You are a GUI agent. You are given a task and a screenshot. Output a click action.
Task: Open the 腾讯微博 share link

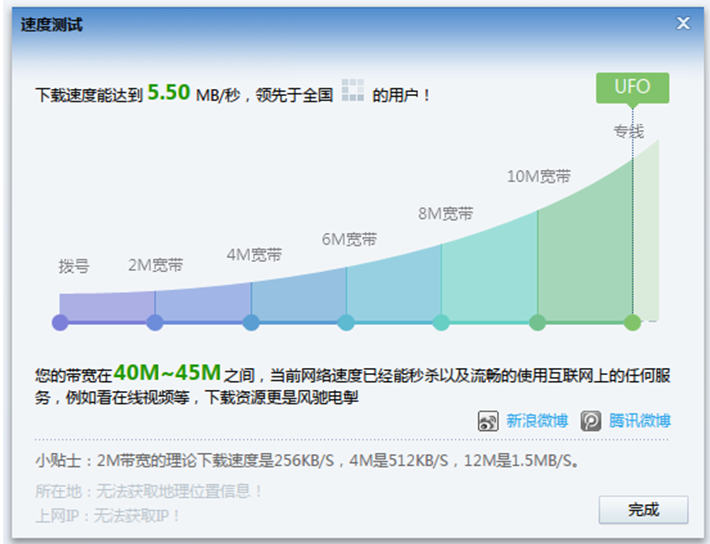coord(640,421)
